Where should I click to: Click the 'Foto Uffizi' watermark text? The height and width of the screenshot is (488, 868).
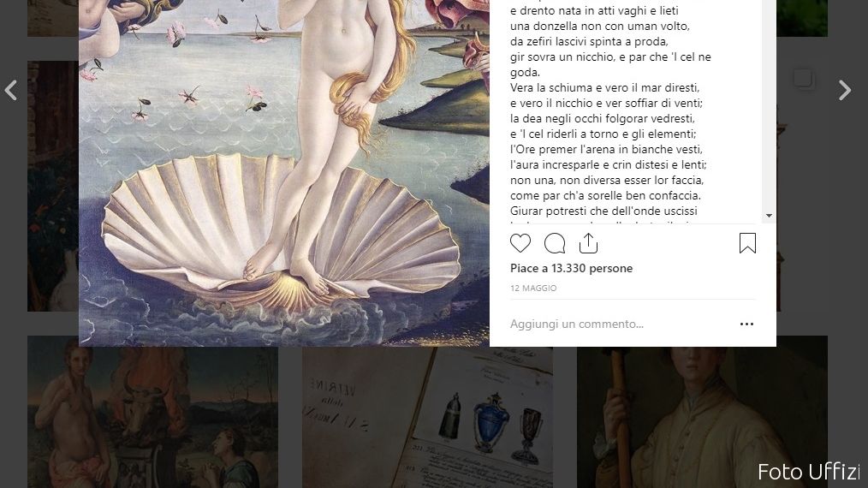pos(808,472)
